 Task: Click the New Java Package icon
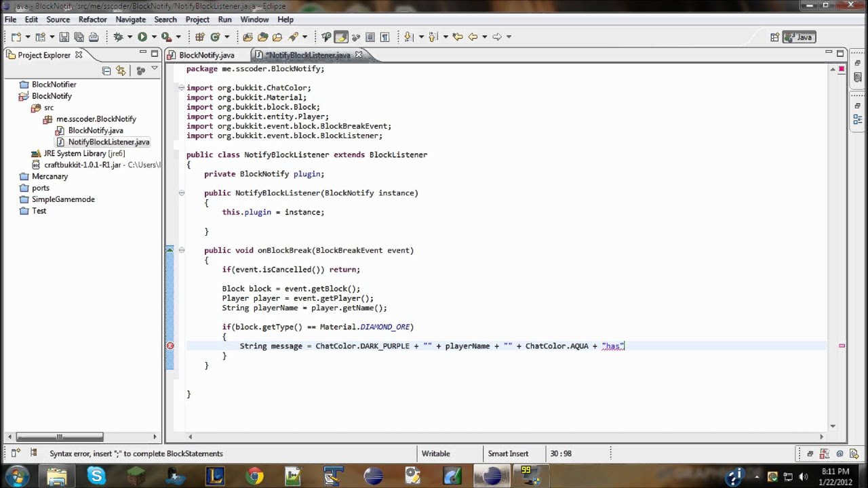point(200,37)
